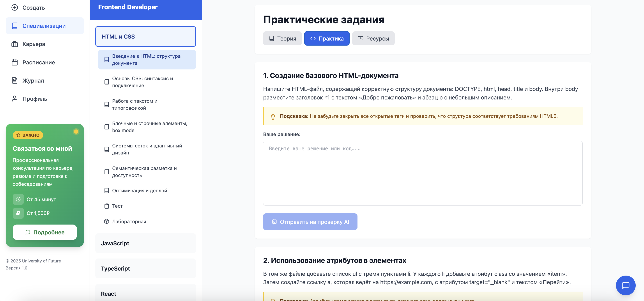Open the Ресурсы tab
Viewport: 644px width, 301px height.
[373, 38]
